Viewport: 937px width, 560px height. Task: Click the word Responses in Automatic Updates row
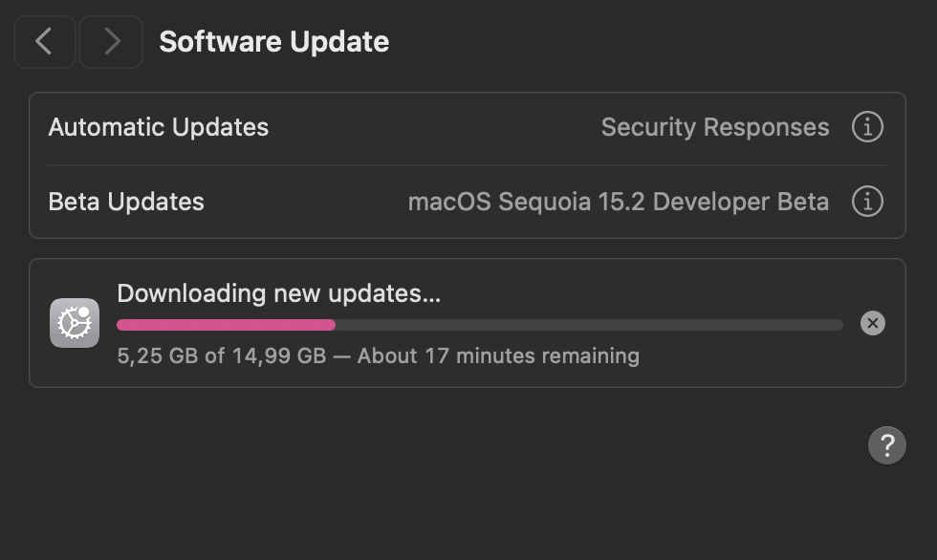(767, 127)
